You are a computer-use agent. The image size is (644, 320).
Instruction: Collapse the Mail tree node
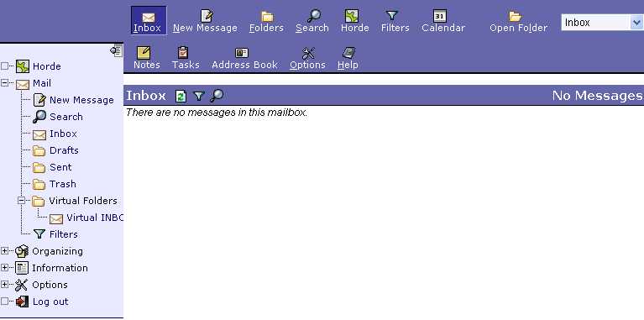pyautogui.click(x=5, y=83)
